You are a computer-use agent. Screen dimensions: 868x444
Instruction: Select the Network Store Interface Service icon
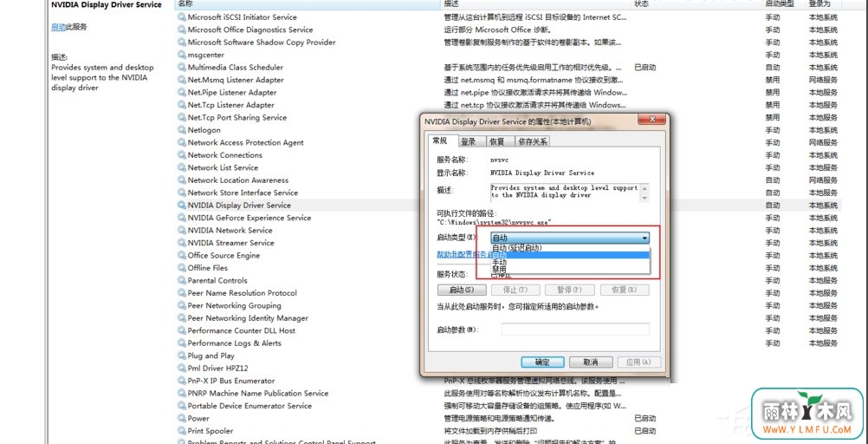pyautogui.click(x=182, y=193)
